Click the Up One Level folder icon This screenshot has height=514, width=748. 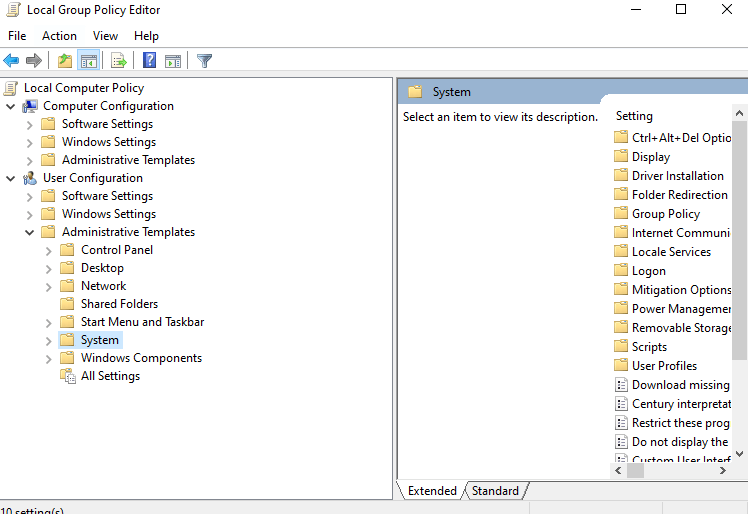pyautogui.click(x=65, y=61)
